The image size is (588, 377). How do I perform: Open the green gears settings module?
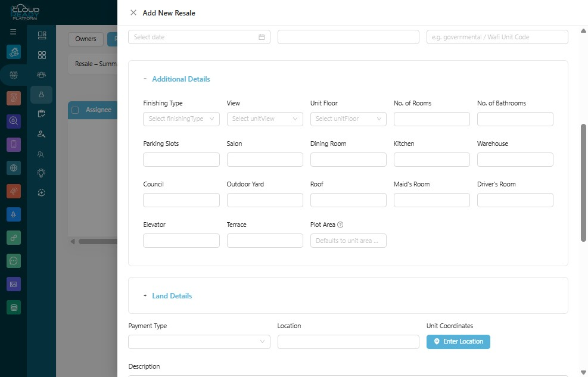pos(14,238)
